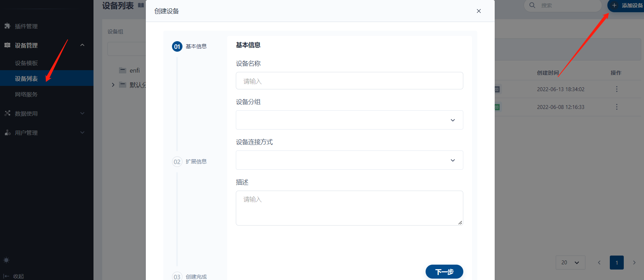This screenshot has width=644, height=280.
Task: Collapse the sidebar using 收起
Action: point(14,276)
